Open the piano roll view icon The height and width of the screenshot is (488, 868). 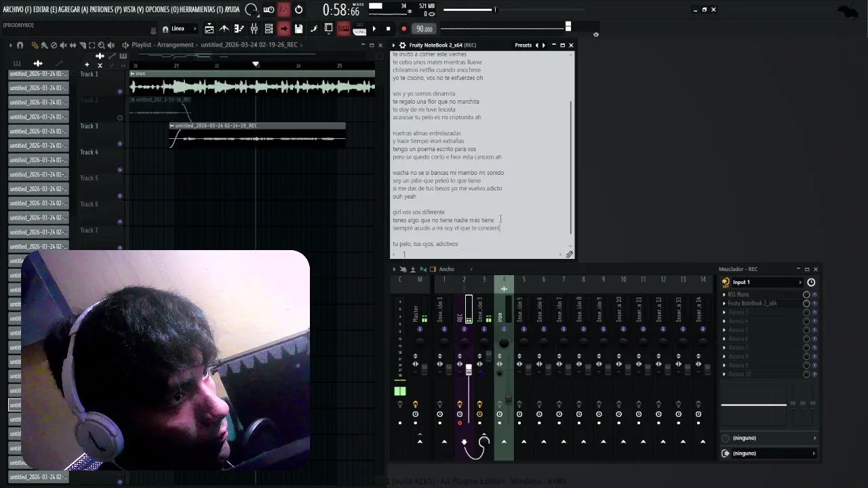[239, 28]
